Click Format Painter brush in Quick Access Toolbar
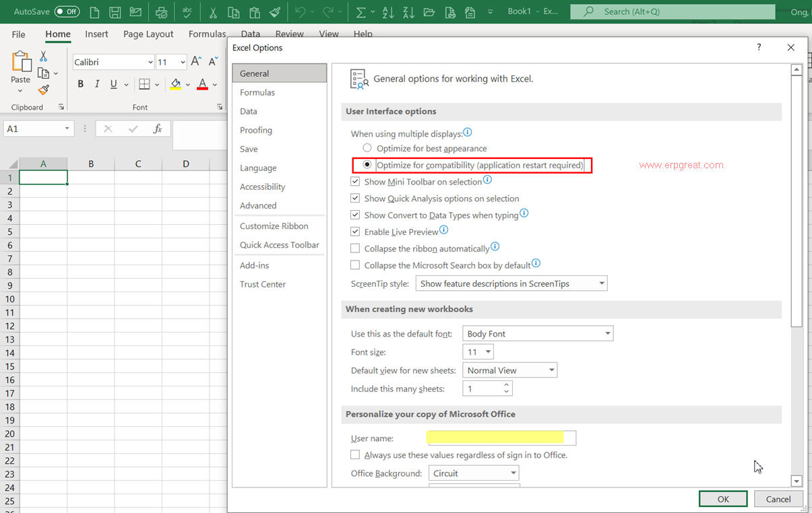812x513 pixels. pyautogui.click(x=275, y=12)
